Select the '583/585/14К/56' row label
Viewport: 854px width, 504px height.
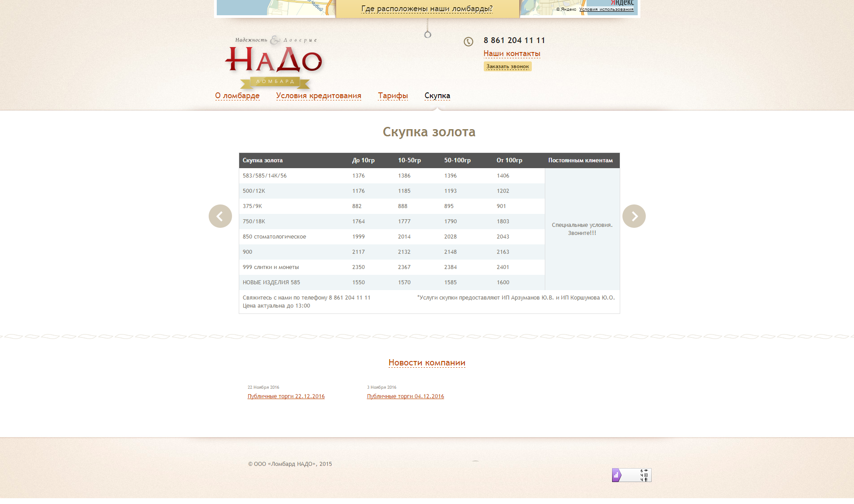tap(265, 176)
